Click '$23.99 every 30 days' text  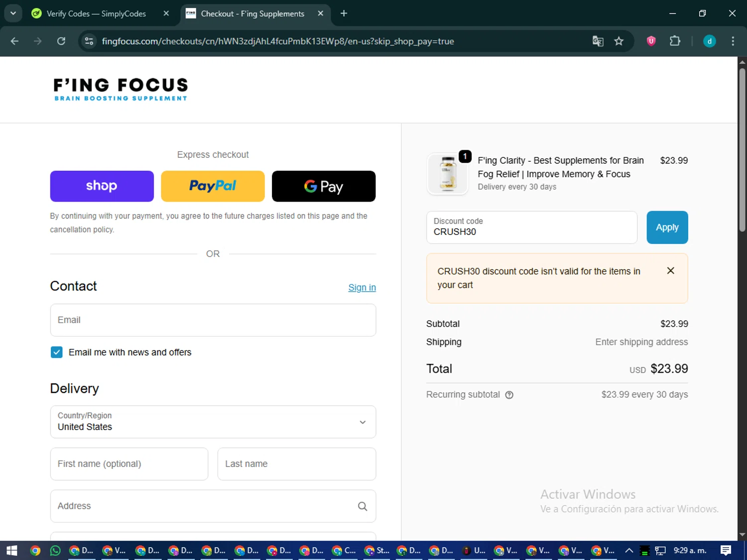click(644, 395)
